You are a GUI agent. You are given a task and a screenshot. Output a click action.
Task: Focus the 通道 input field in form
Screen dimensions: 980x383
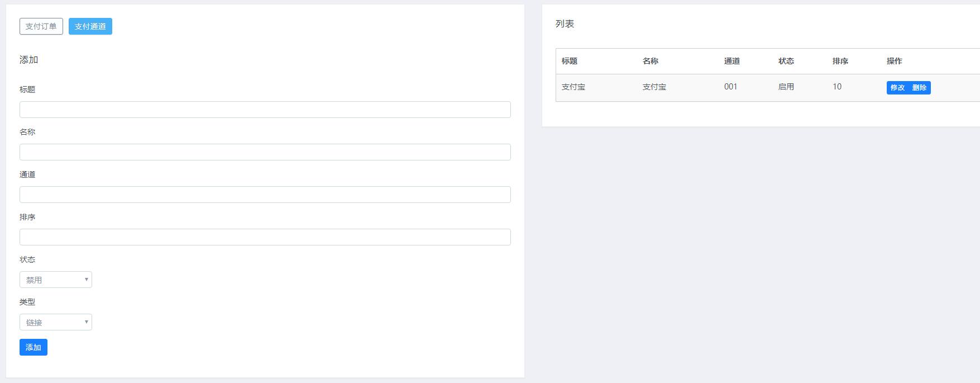coord(265,195)
